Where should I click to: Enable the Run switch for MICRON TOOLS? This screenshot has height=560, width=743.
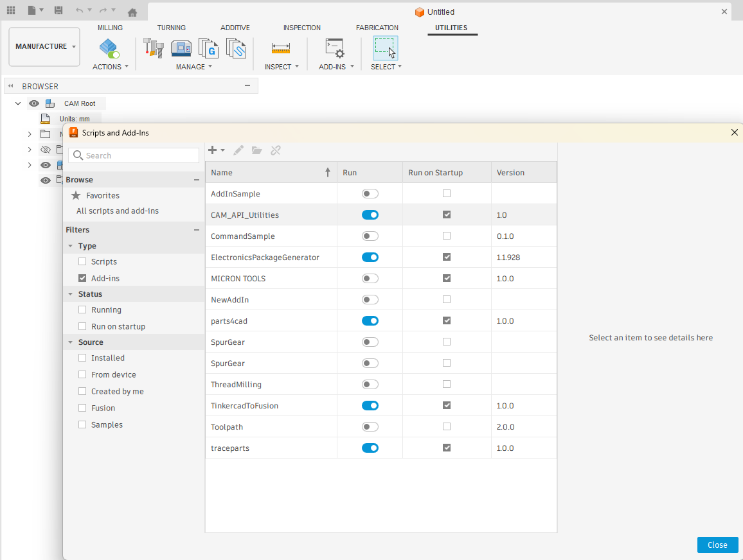[370, 278]
